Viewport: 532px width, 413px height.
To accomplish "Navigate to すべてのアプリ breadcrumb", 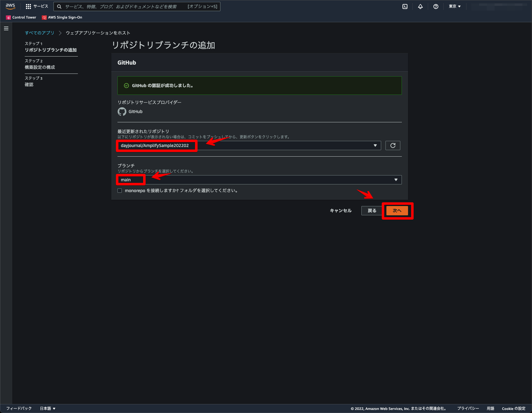I will coord(39,32).
